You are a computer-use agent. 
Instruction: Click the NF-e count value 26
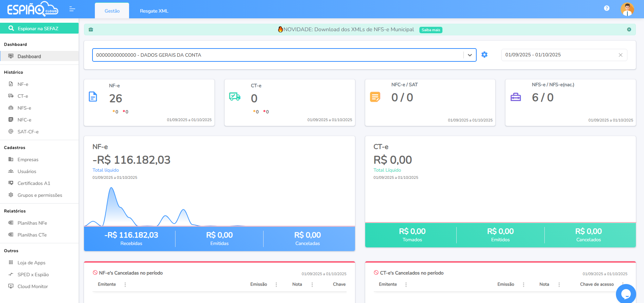[116, 98]
